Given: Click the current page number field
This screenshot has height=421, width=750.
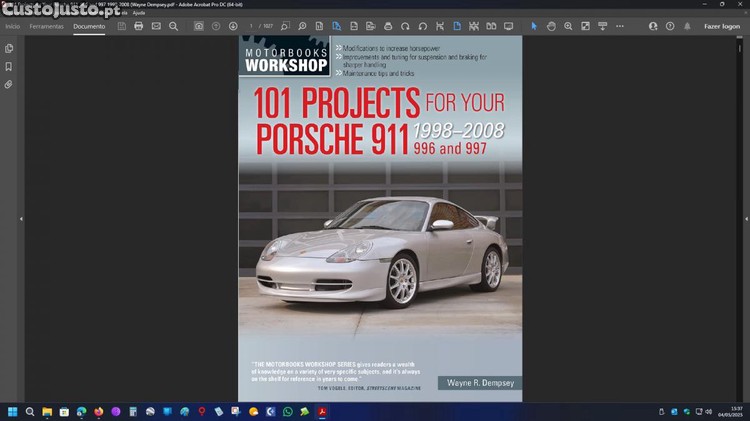Looking at the screenshot, I should tap(252, 26).
